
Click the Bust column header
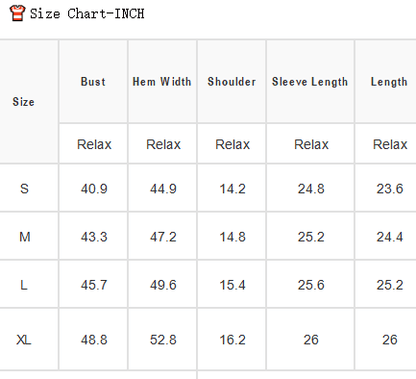[93, 82]
